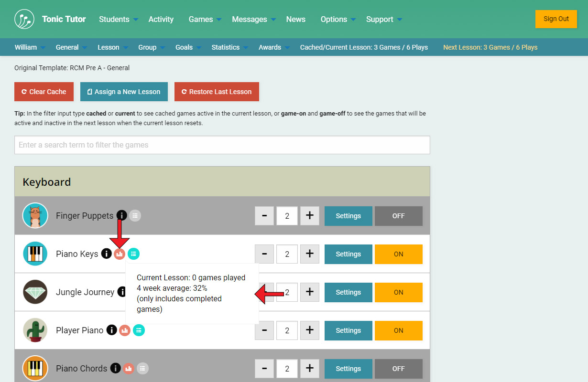Open the News menu item
This screenshot has width=588, height=382.
coord(295,19)
